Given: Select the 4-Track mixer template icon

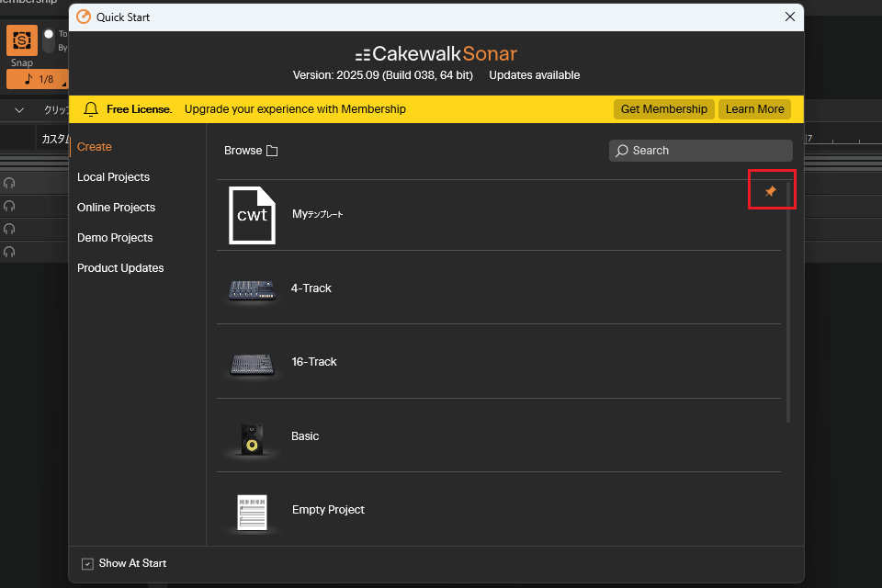Looking at the screenshot, I should coord(252,289).
